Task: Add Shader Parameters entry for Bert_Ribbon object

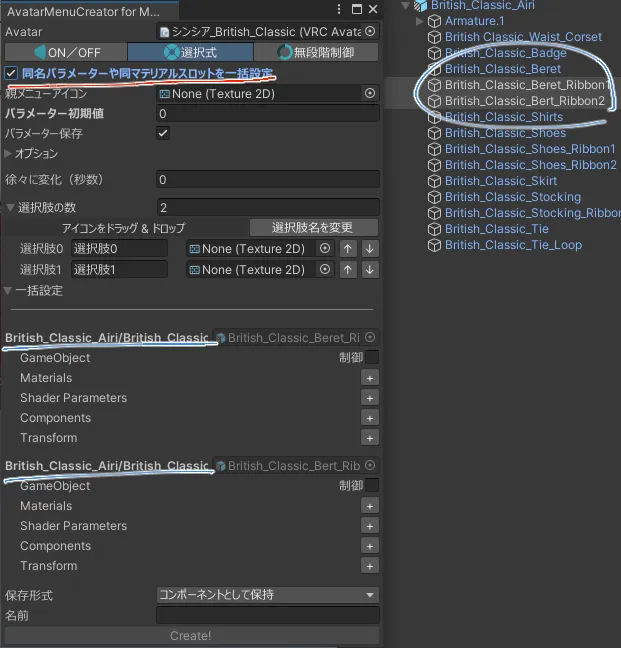Action: (370, 526)
